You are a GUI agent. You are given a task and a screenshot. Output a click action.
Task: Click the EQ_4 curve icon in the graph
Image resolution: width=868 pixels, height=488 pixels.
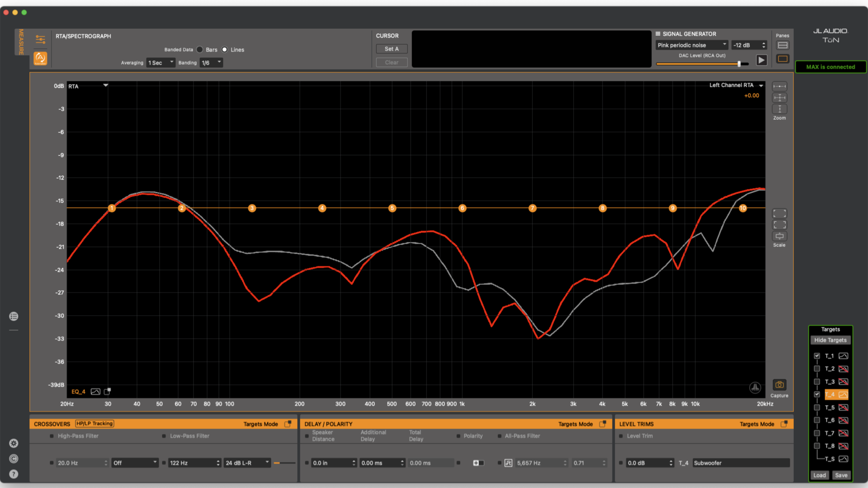click(x=95, y=392)
